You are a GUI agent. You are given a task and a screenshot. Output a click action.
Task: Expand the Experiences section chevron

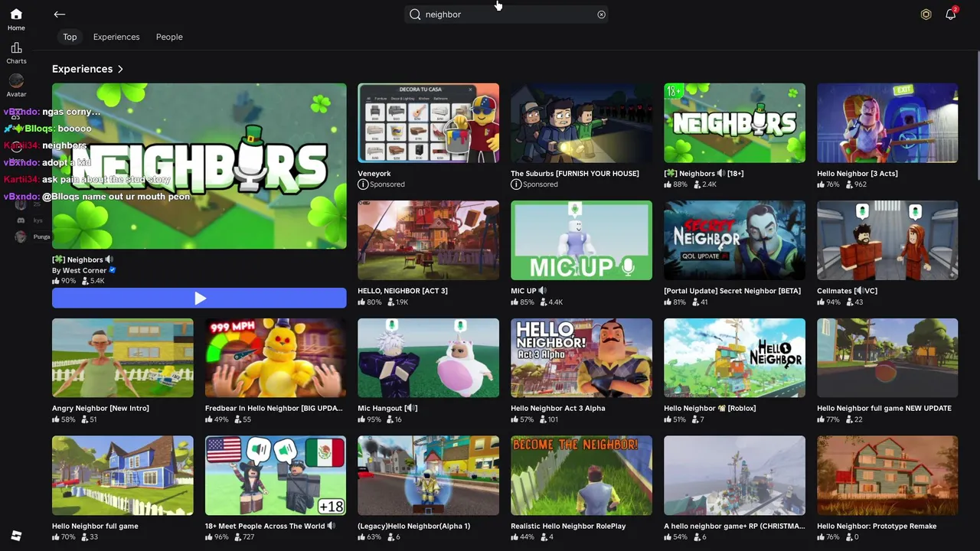(x=120, y=69)
